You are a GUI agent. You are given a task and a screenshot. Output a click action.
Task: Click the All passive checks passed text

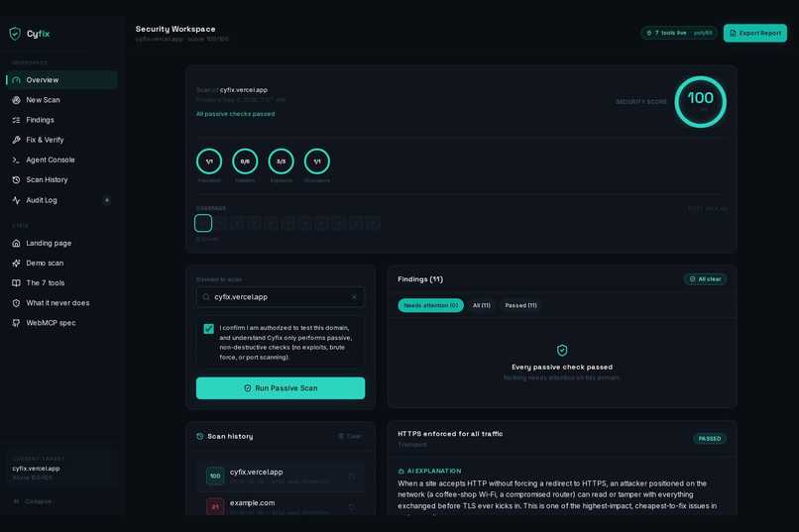[x=235, y=114]
